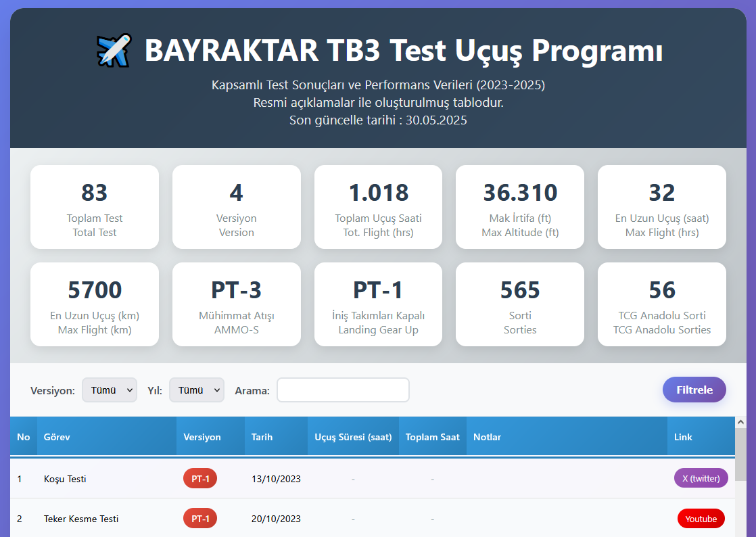
Task: Click the BAYRAKTAR TB3 Test Uçuş Programı title
Action: point(404,51)
